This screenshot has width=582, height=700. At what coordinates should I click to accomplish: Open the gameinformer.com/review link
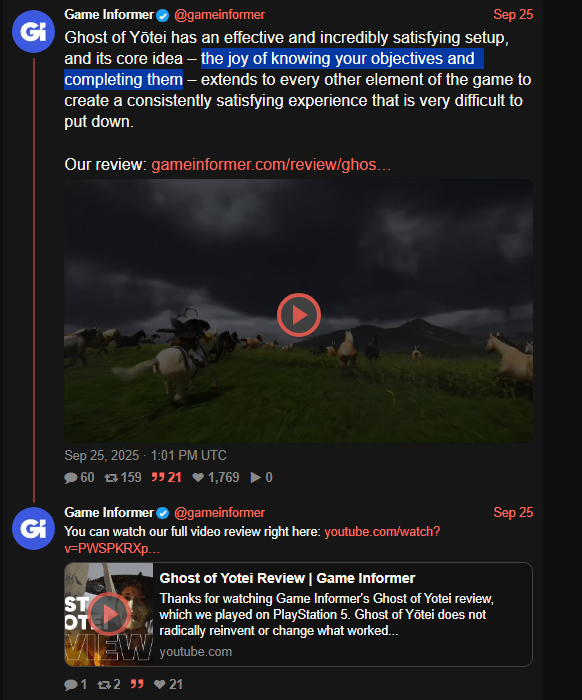click(x=271, y=165)
